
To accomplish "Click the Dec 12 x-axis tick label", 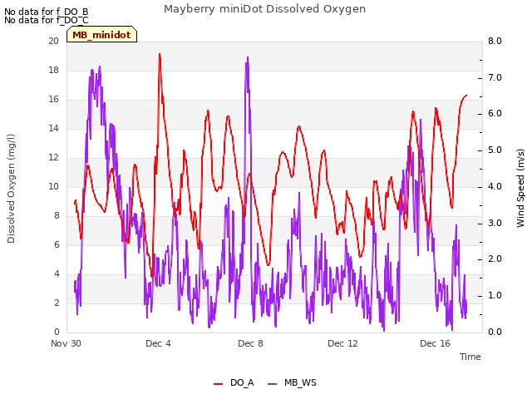I will pyautogui.click(x=342, y=343).
